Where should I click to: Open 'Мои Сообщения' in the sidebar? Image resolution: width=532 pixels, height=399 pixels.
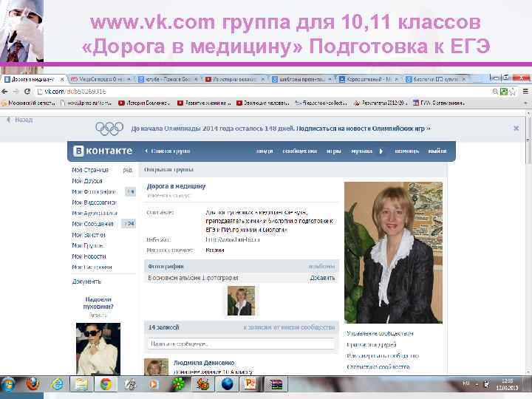[x=92, y=224]
